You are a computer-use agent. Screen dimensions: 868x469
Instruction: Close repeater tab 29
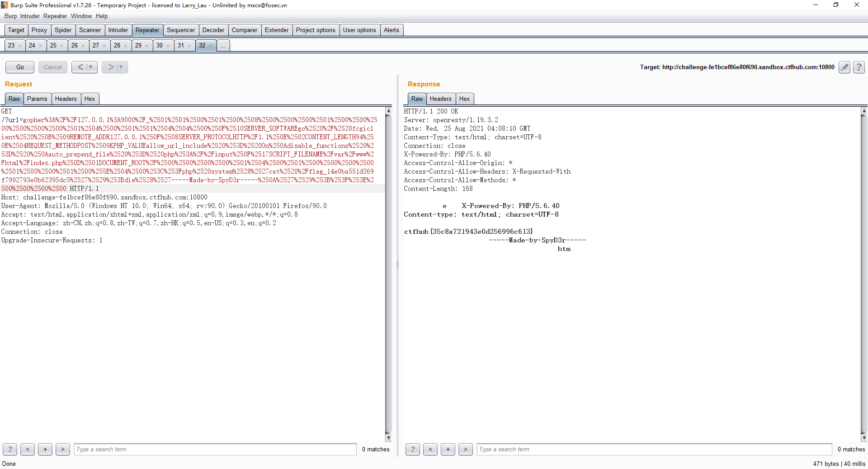pos(147,46)
